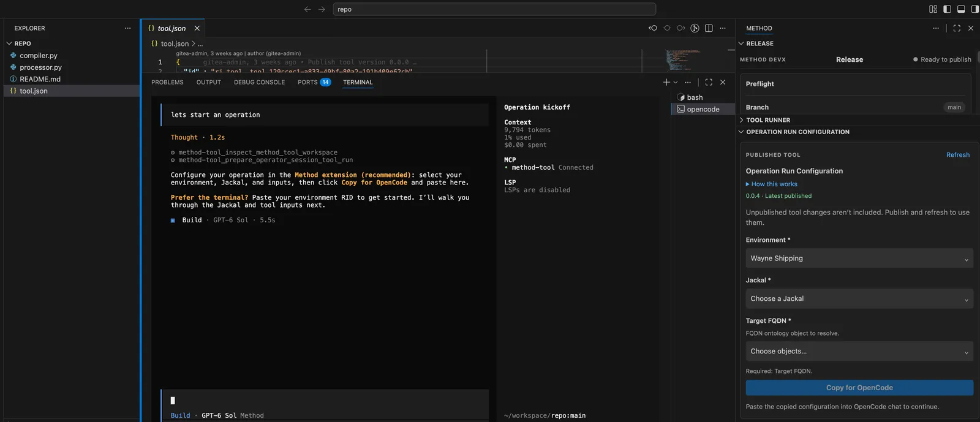Go to next change icon in editor toolbar
The height and width of the screenshot is (422, 980).
(x=680, y=28)
